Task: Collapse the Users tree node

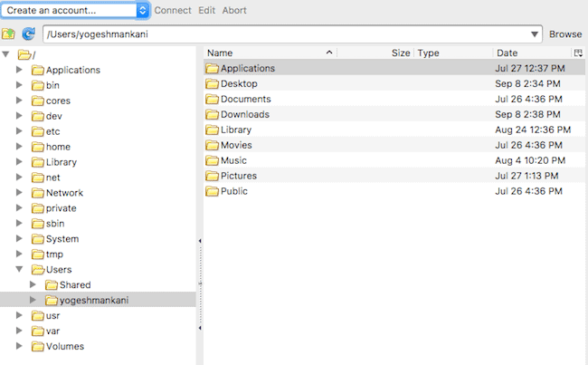Action: pyautogui.click(x=19, y=269)
